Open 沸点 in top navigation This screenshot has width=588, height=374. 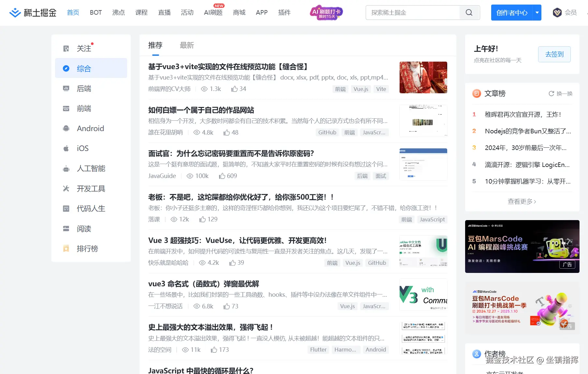119,12
